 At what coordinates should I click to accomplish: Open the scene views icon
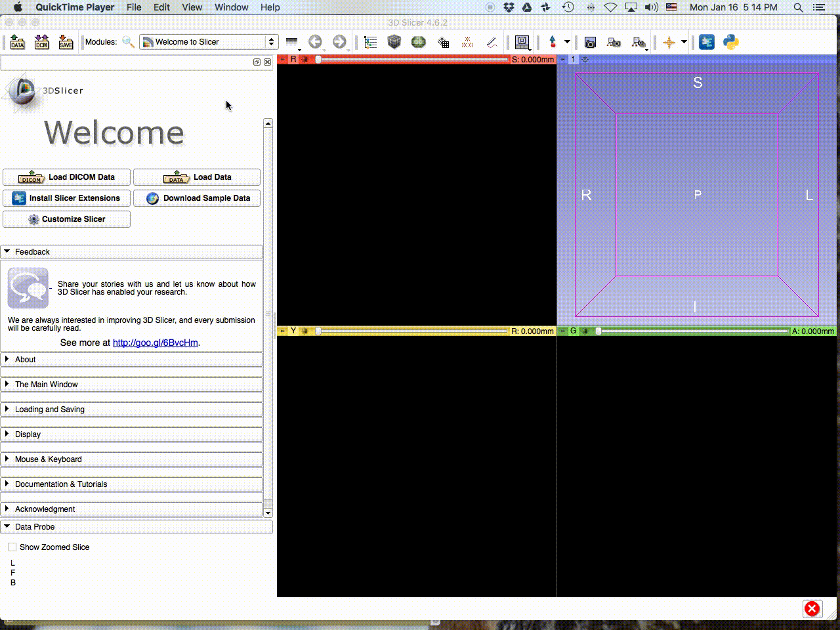[x=614, y=42]
